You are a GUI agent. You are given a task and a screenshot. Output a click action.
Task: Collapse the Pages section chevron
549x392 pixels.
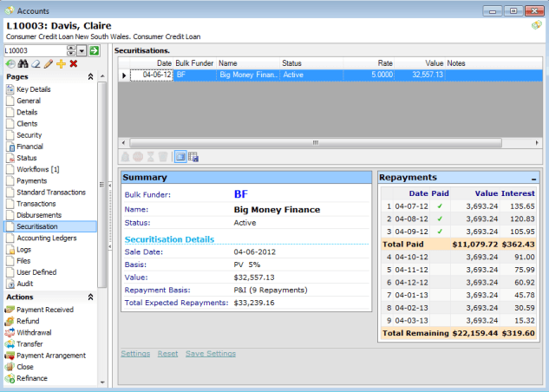point(90,76)
